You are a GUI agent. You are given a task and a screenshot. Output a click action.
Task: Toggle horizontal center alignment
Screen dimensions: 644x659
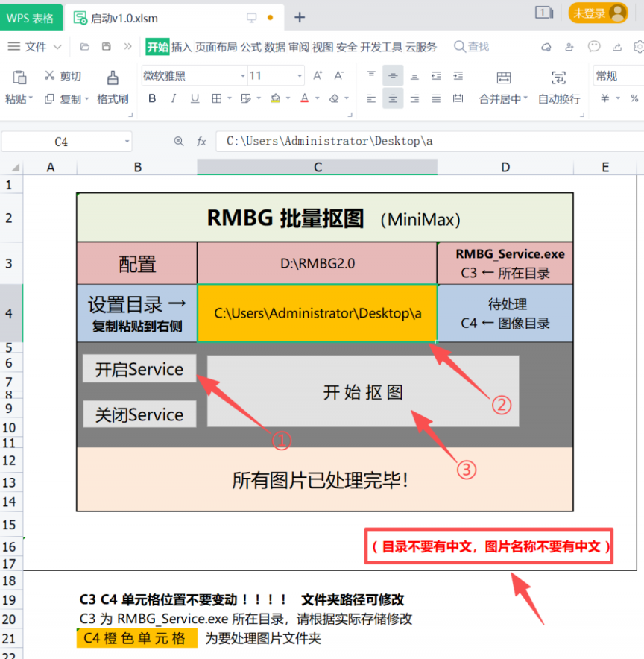tap(393, 98)
